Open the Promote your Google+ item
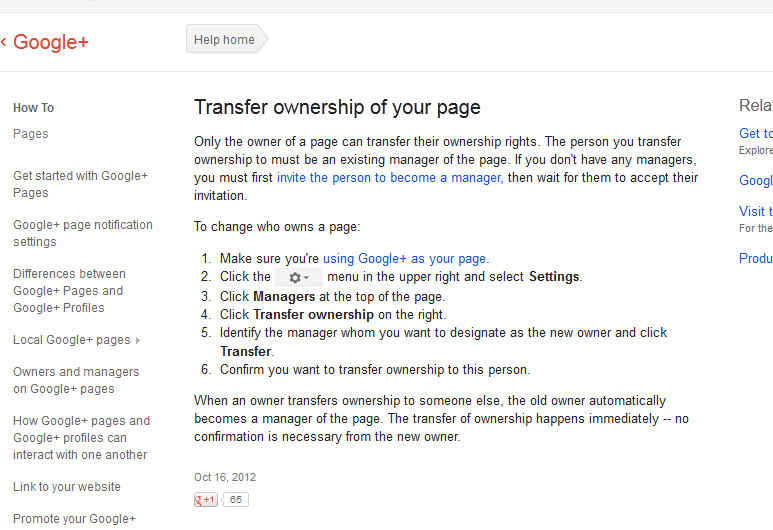773x530 pixels. coord(74,519)
